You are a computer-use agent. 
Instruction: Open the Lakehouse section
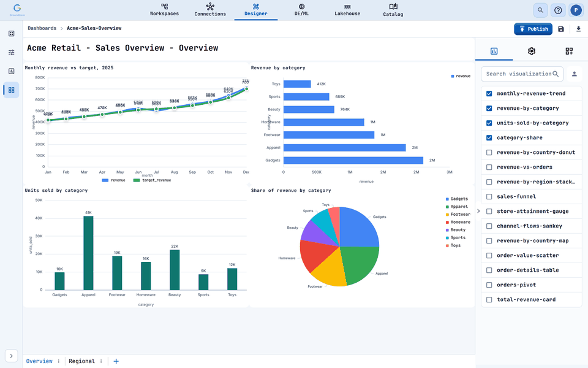347,10
